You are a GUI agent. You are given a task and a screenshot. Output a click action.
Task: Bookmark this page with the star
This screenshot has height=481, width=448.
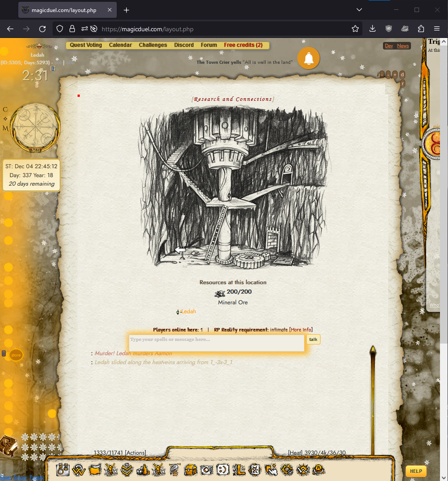pyautogui.click(x=355, y=29)
